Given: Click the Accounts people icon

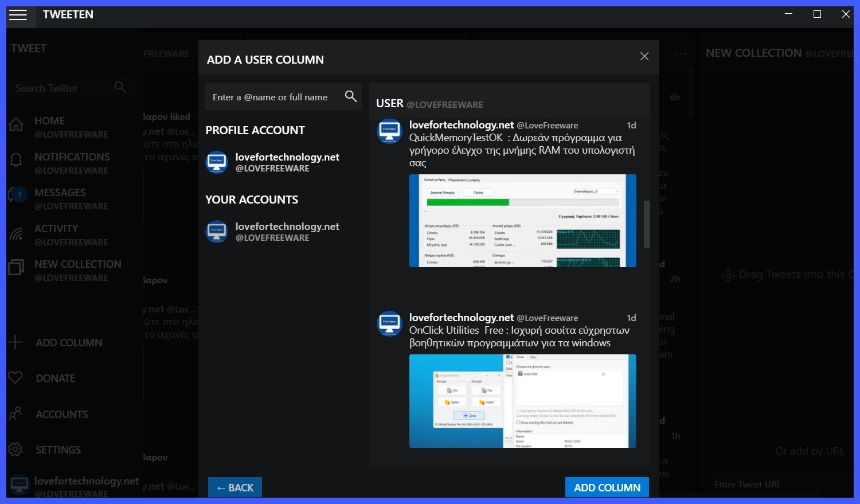Looking at the screenshot, I should click(15, 413).
